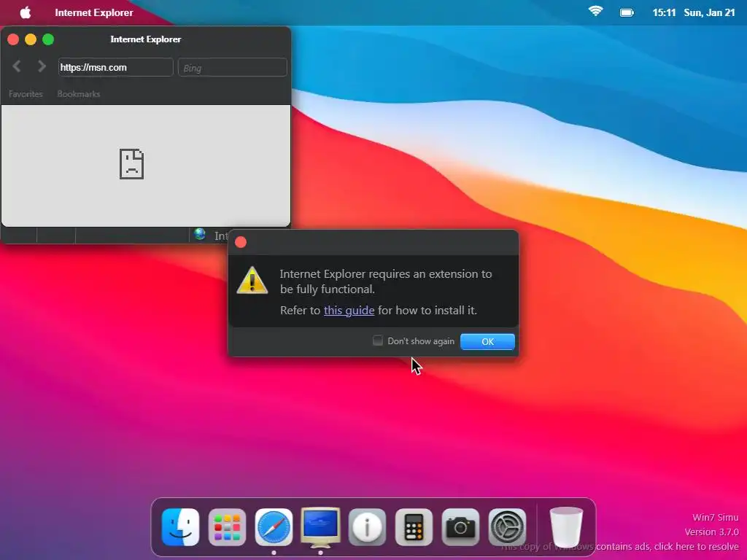747x560 pixels.
Task: Open the blue monitor icon in dock
Action: (x=321, y=527)
